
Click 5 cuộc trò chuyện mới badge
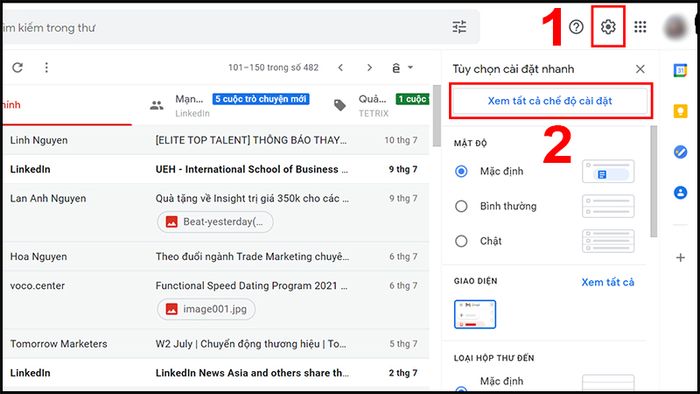[x=261, y=99]
